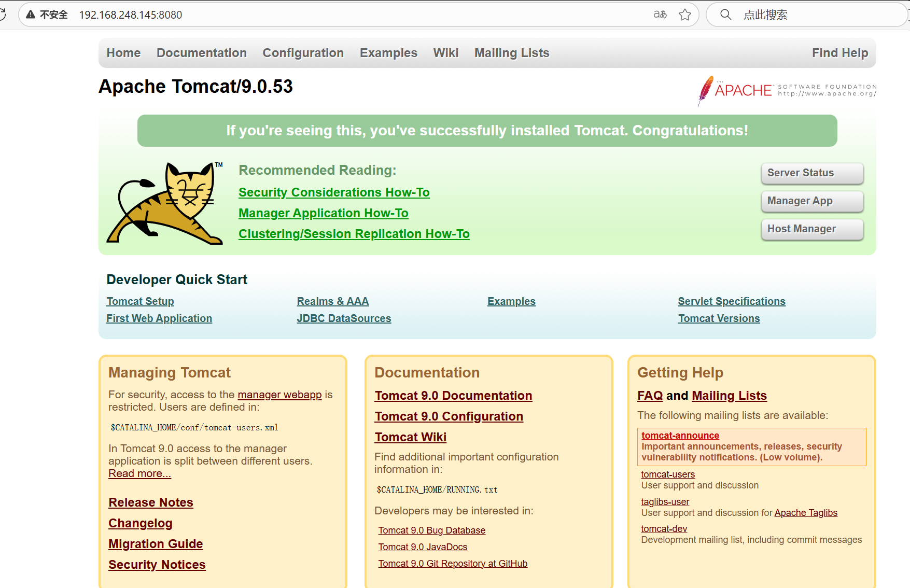The height and width of the screenshot is (588, 910).
Task: Select Examples in the top nav bar
Action: click(x=388, y=53)
